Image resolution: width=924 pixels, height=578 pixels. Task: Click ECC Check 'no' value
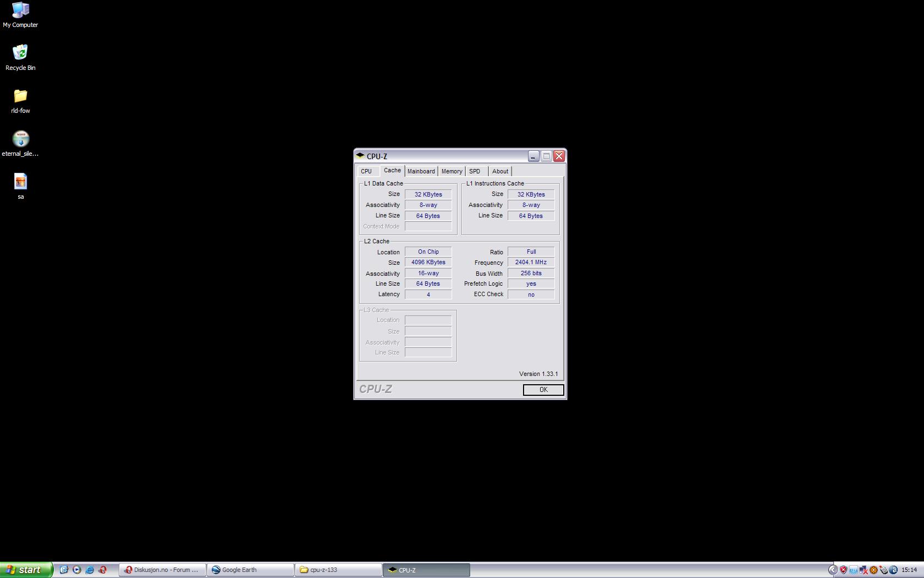tap(531, 295)
